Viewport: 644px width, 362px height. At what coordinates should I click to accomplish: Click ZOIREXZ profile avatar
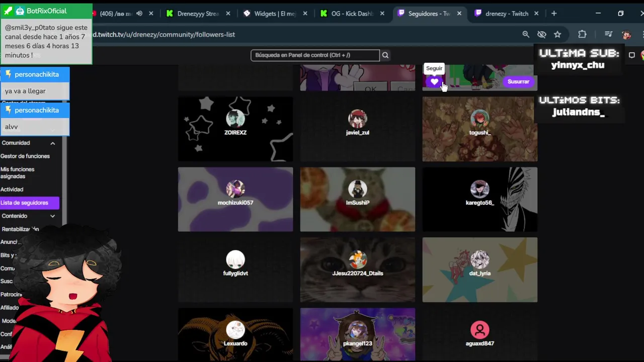[235, 119]
